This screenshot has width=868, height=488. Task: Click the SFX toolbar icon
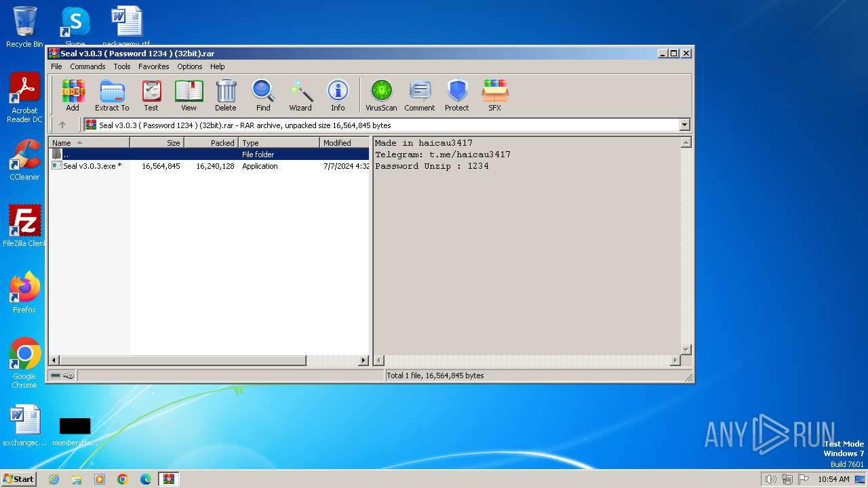click(495, 96)
